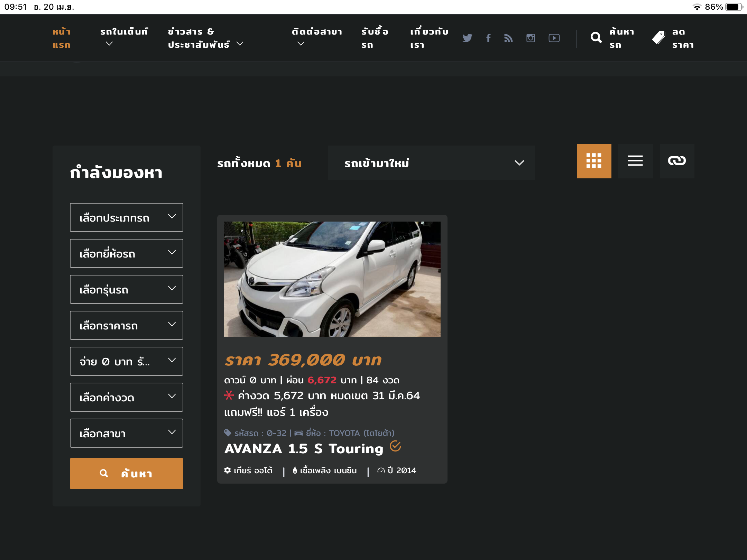747x560 pixels.
Task: Switch to list view layout
Action: (635, 161)
